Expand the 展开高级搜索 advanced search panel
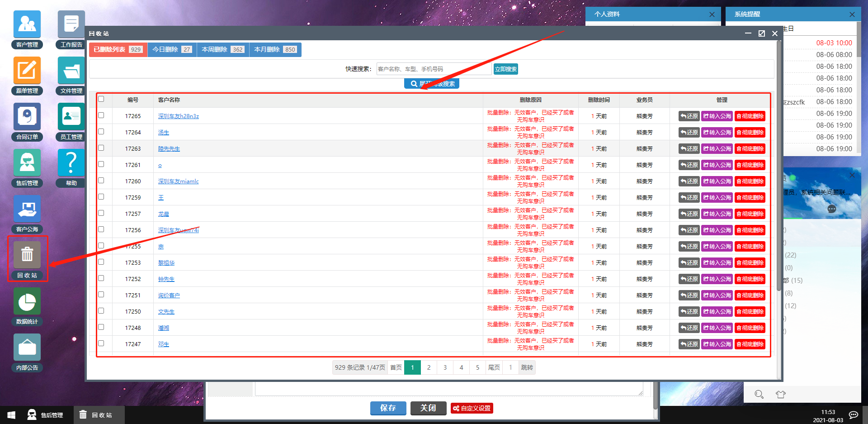Screen dimensions: 868x424 (x=432, y=84)
